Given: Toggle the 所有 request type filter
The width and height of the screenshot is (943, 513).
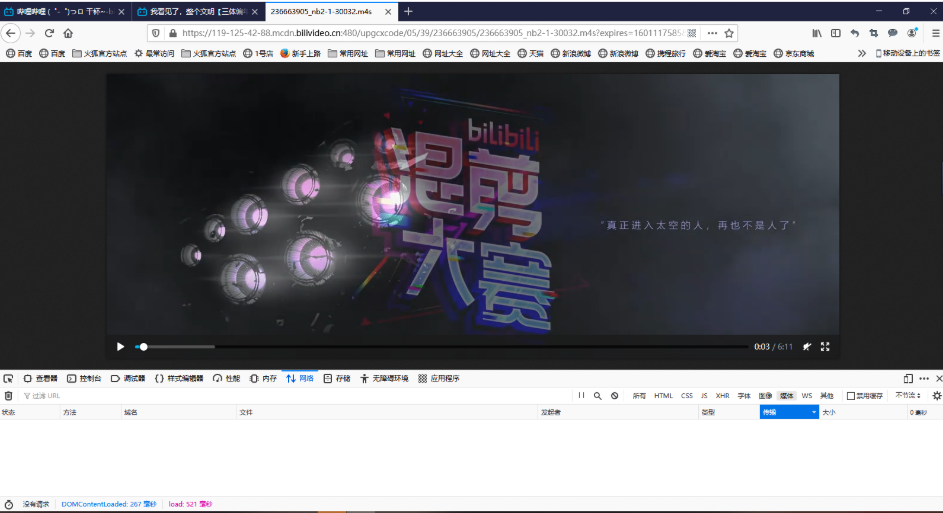Looking at the screenshot, I should point(639,396).
